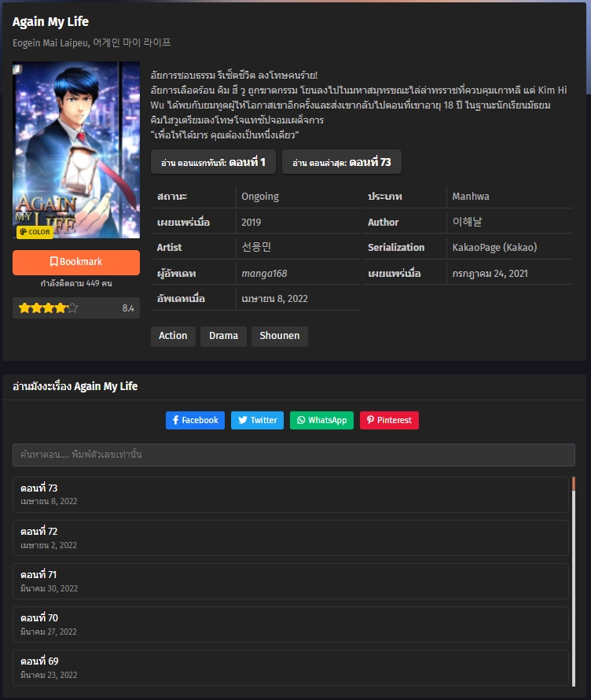
Task: Click the WhatsApp share icon
Action: (x=301, y=421)
